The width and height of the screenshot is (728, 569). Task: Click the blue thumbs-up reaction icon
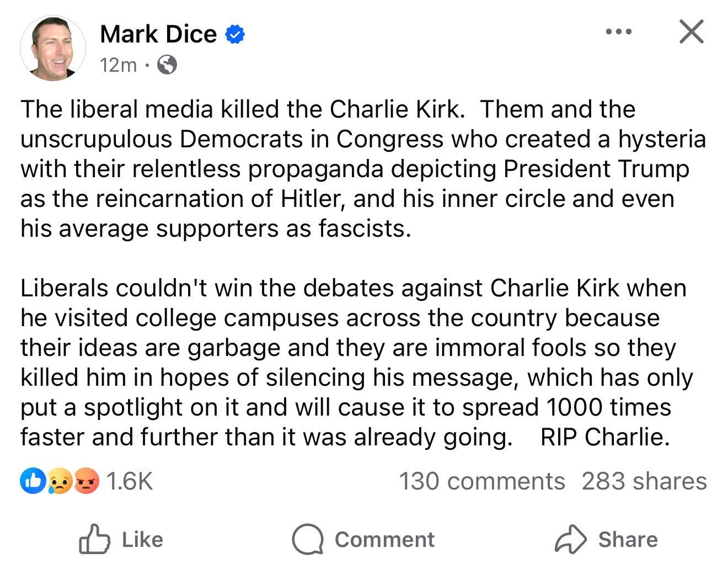tap(31, 481)
